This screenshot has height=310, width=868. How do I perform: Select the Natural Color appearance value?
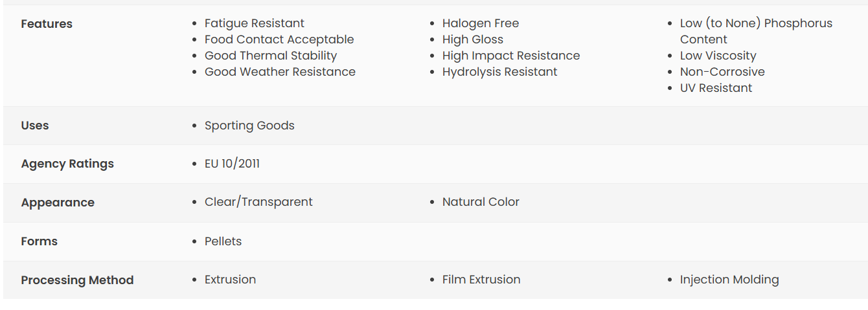(481, 202)
